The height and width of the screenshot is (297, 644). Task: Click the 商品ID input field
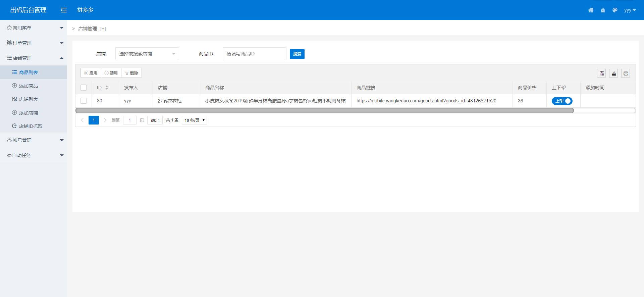(254, 54)
